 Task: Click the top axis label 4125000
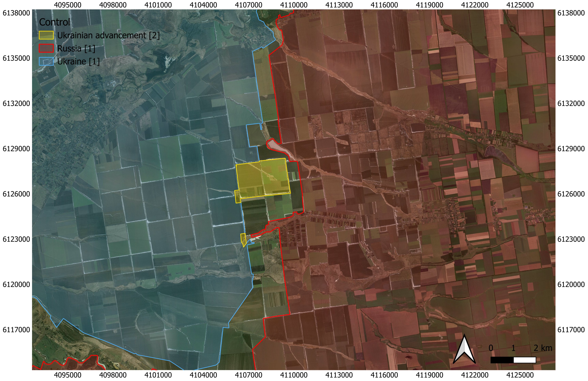point(520,5)
